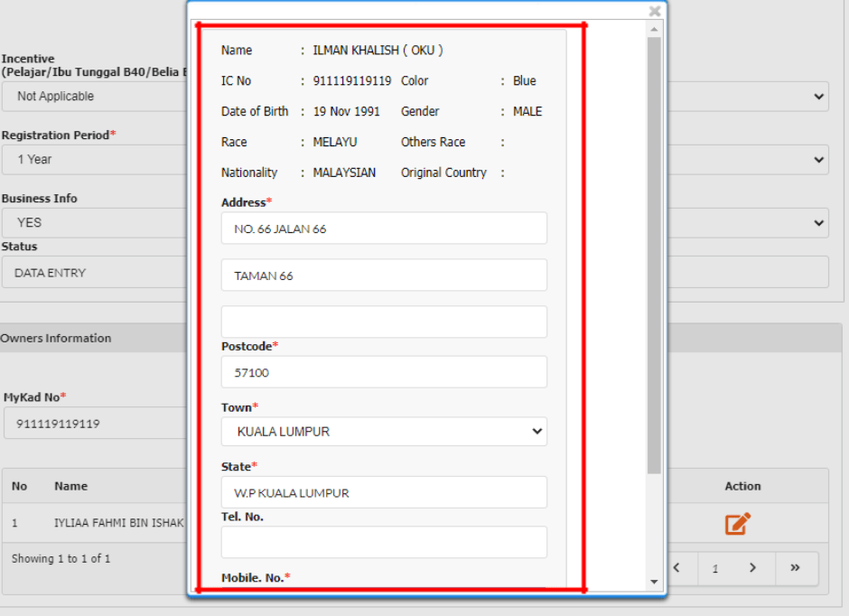This screenshot has height=616, width=849.
Task: Expand the Incentive dropdown
Action: pos(818,97)
